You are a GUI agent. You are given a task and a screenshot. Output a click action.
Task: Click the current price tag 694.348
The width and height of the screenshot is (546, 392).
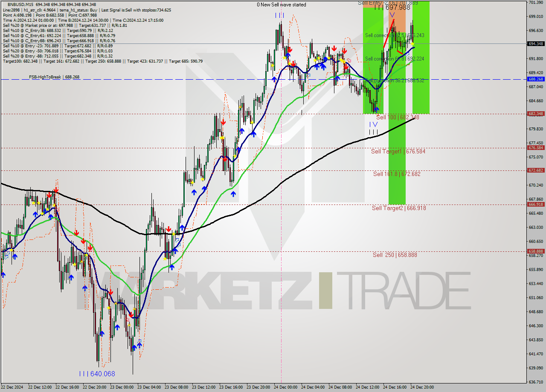pyautogui.click(x=536, y=43)
